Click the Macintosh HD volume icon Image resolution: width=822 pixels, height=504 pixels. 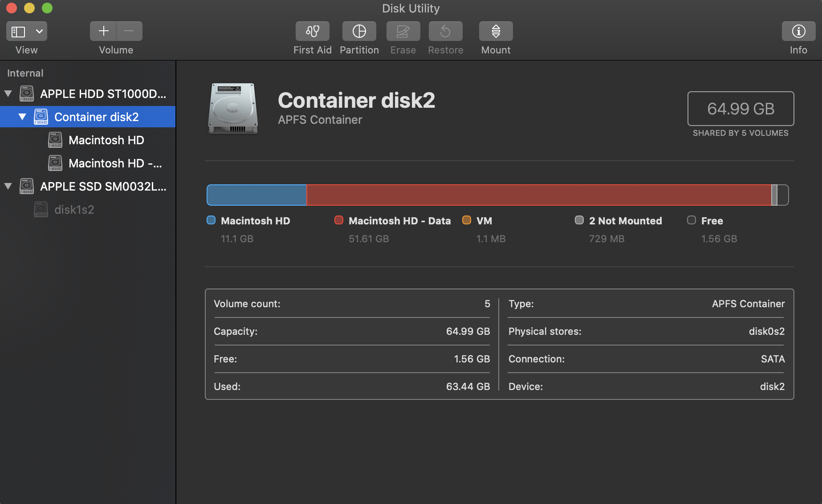[55, 140]
